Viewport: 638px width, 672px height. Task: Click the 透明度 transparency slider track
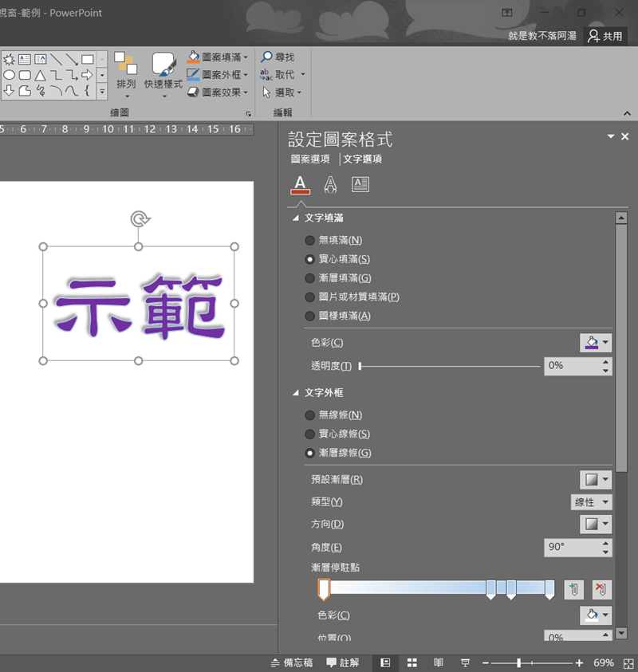point(450,366)
